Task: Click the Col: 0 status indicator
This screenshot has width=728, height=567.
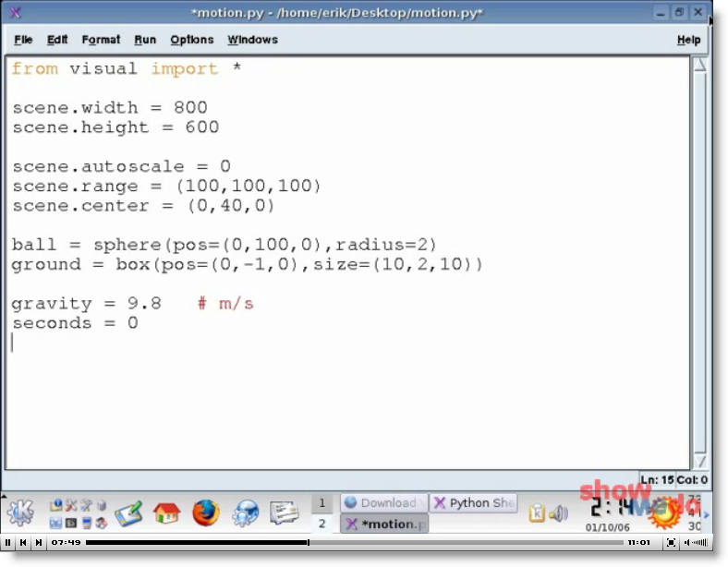Action: pyautogui.click(x=692, y=480)
